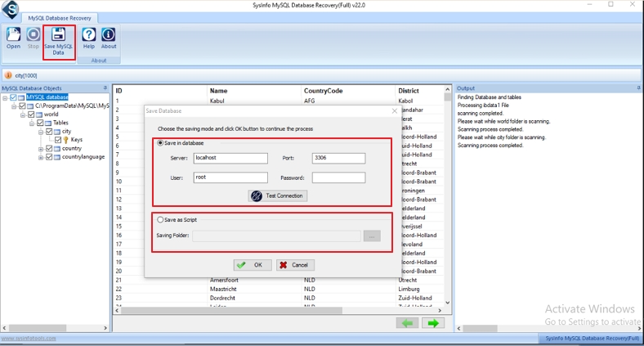Open the Help icon in toolbar

(x=89, y=38)
